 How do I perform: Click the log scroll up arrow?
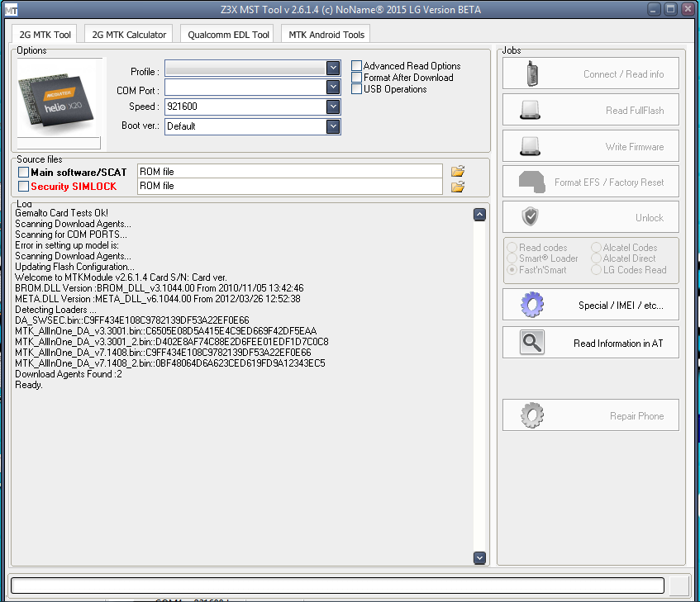pyautogui.click(x=479, y=215)
